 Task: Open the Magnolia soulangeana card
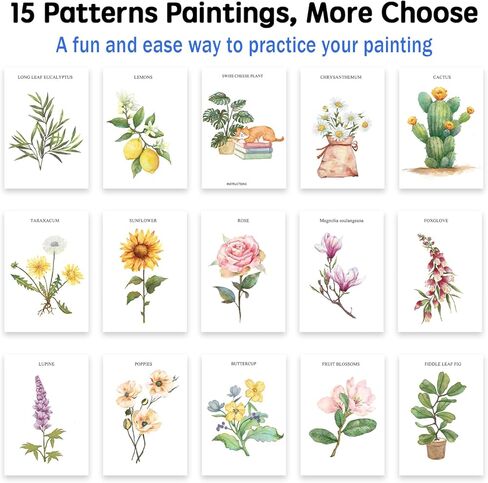(342, 271)
